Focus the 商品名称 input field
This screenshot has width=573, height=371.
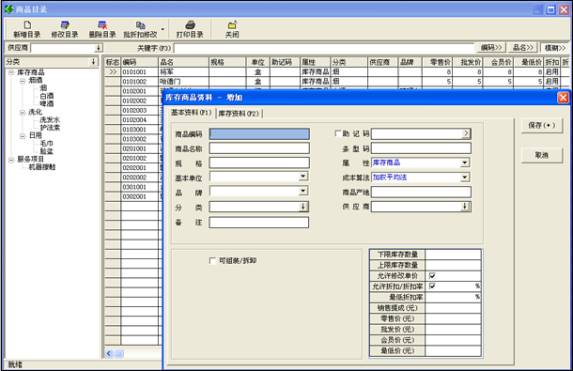click(259, 148)
